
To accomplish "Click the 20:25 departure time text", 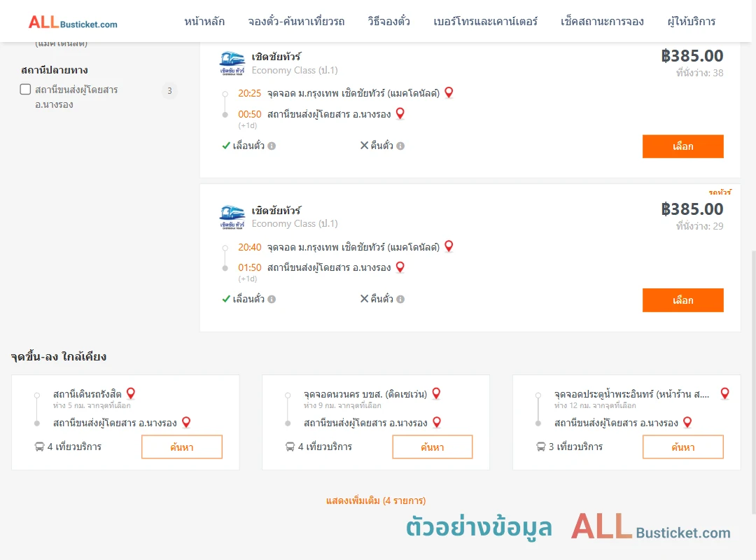I will tap(249, 93).
